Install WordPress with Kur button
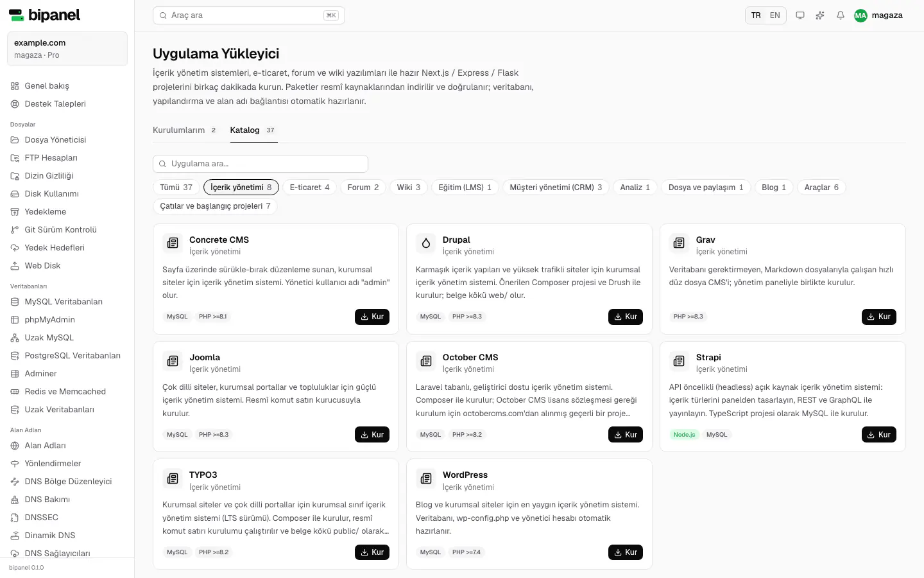 pos(626,552)
